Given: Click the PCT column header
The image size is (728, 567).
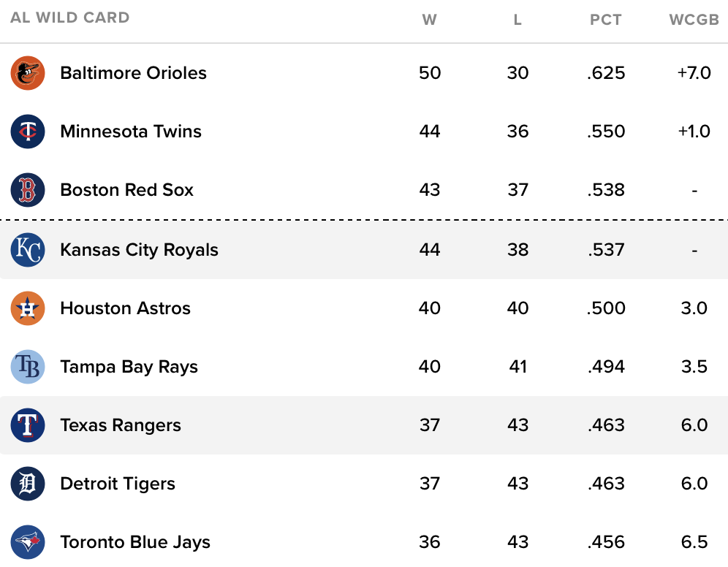Looking at the screenshot, I should 606,20.
